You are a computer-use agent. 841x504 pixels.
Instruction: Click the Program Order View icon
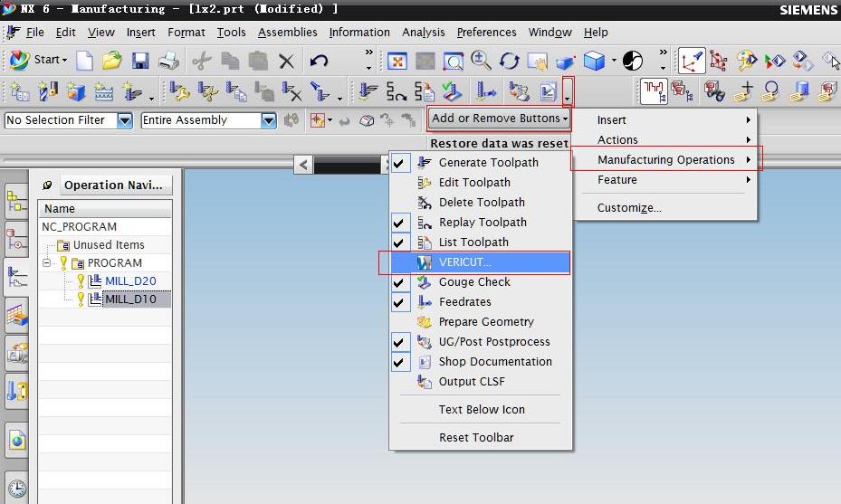(654, 91)
